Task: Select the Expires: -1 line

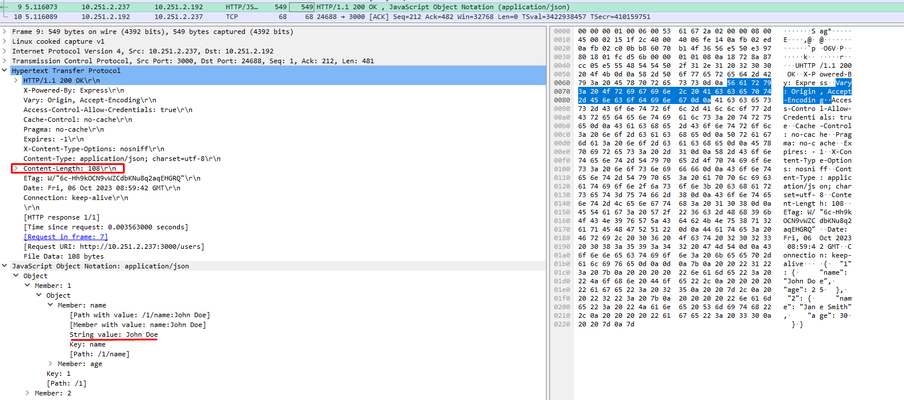Action: point(56,139)
